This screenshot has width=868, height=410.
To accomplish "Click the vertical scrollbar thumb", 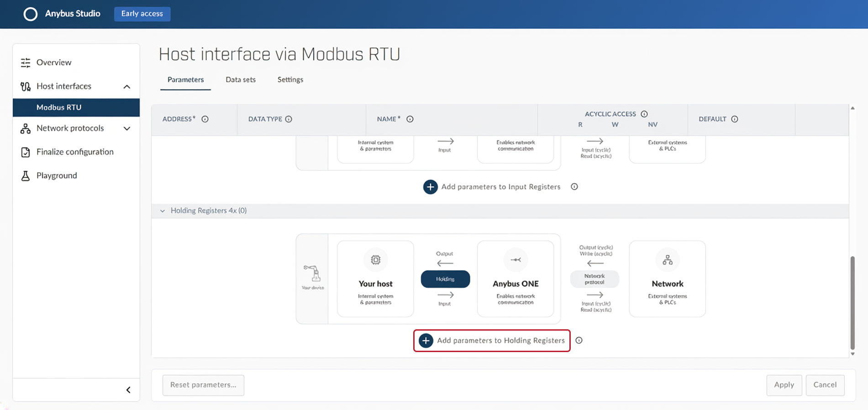I will 852,303.
